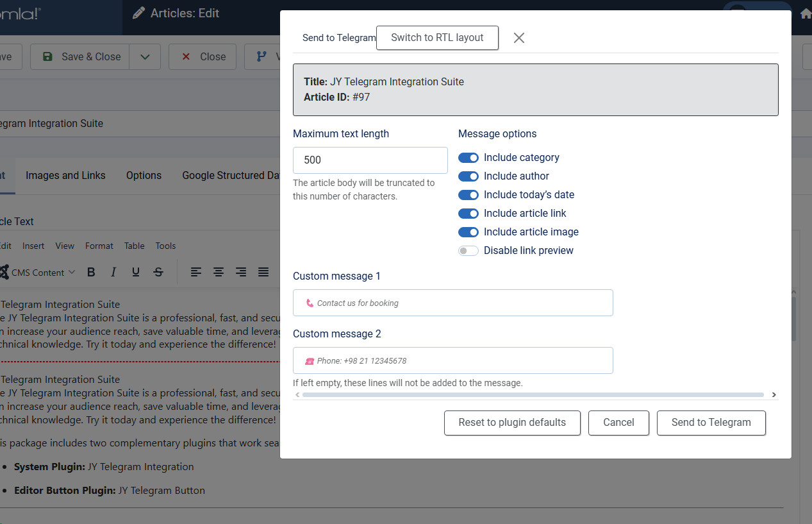Apply Strikethrough formatting in editor
Viewport: 812px width, 524px height.
click(158, 273)
